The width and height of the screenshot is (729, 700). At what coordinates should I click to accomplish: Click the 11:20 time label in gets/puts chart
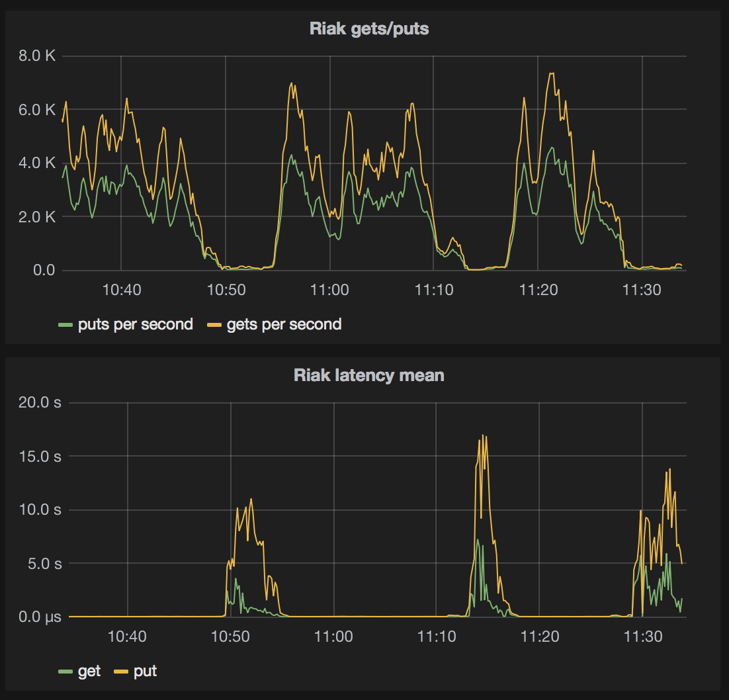[x=538, y=290]
